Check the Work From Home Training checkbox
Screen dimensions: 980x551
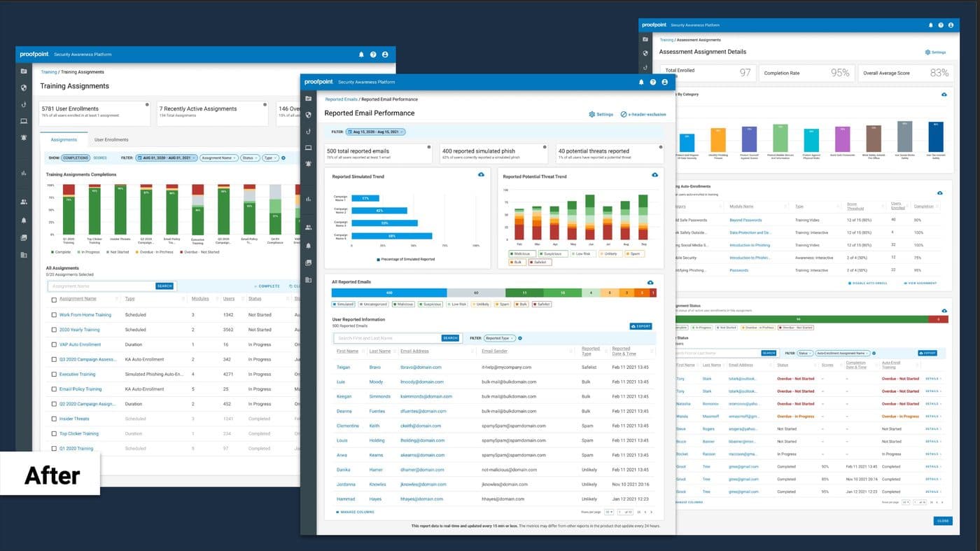[54, 315]
